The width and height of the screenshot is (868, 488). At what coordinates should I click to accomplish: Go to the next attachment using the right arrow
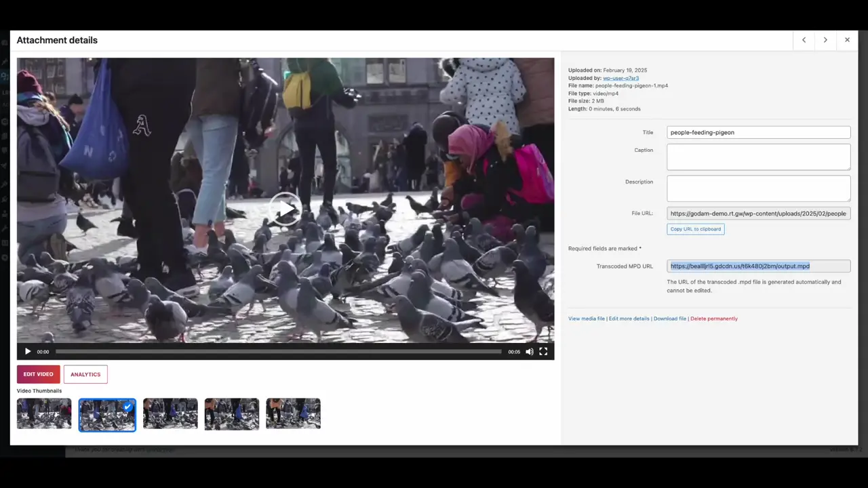825,40
